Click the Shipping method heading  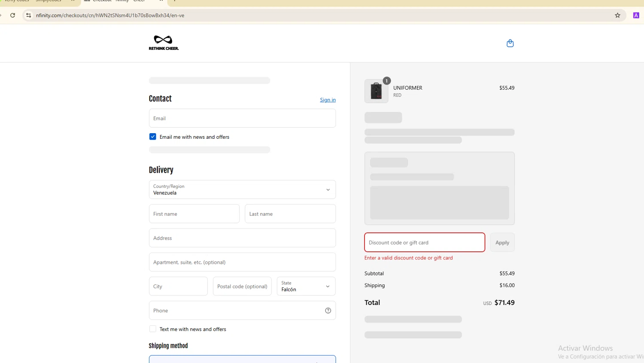tap(168, 346)
